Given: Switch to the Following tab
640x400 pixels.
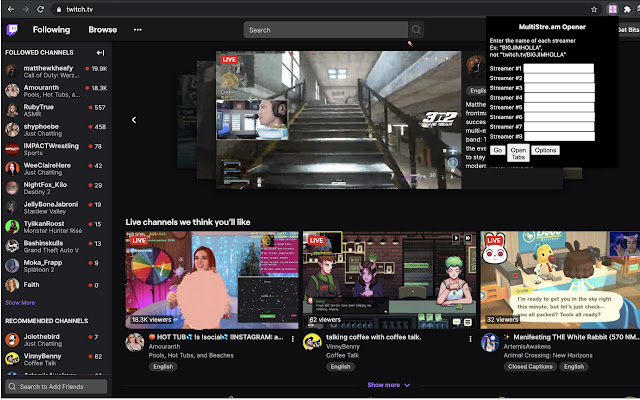Looking at the screenshot, I should click(51, 30).
